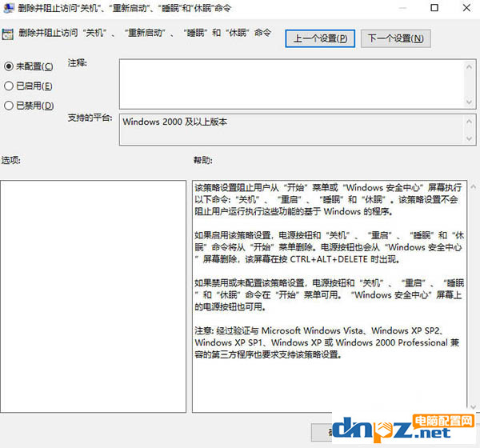Screen dimensions: 480x448
Task: Maximize the policy settings window
Action: pos(434,8)
